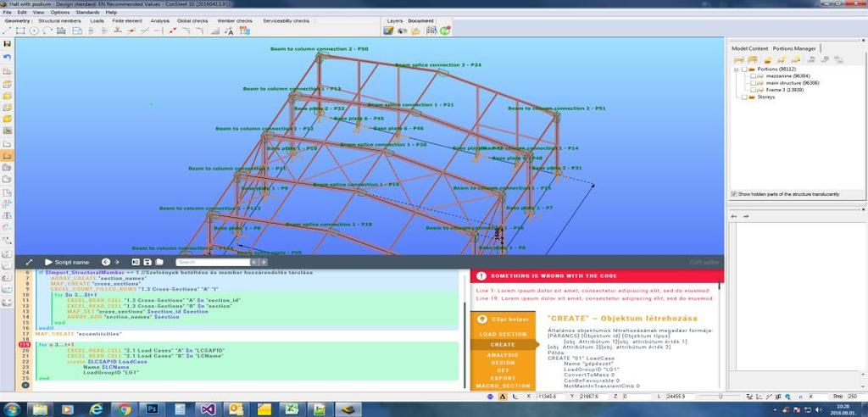This screenshot has height=417, width=868.
Task: Select the draw circle tool
Action: [34, 31]
